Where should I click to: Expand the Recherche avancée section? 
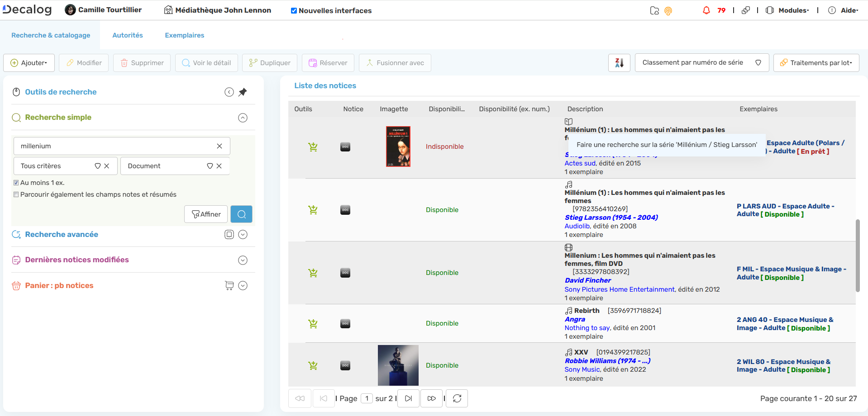pyautogui.click(x=243, y=235)
